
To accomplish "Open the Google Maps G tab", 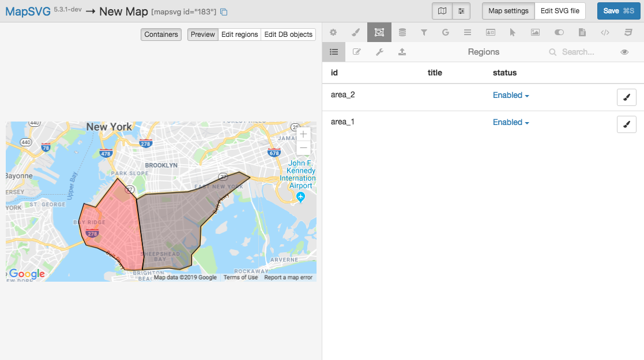I will (x=446, y=32).
